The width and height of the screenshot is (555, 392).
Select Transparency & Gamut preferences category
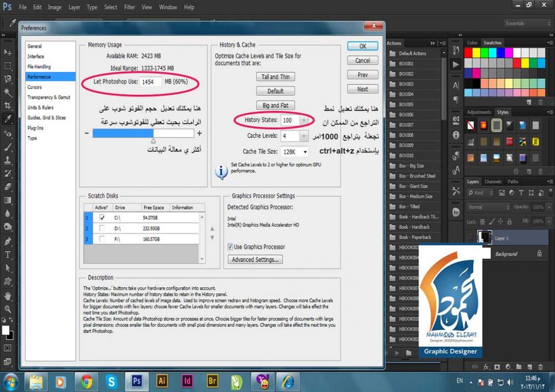click(49, 97)
